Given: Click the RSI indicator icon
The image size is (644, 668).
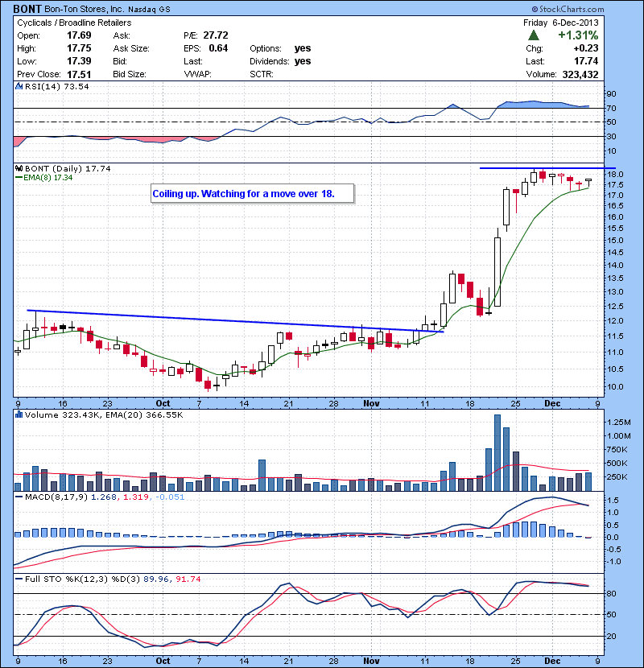Looking at the screenshot, I should tap(19, 86).
